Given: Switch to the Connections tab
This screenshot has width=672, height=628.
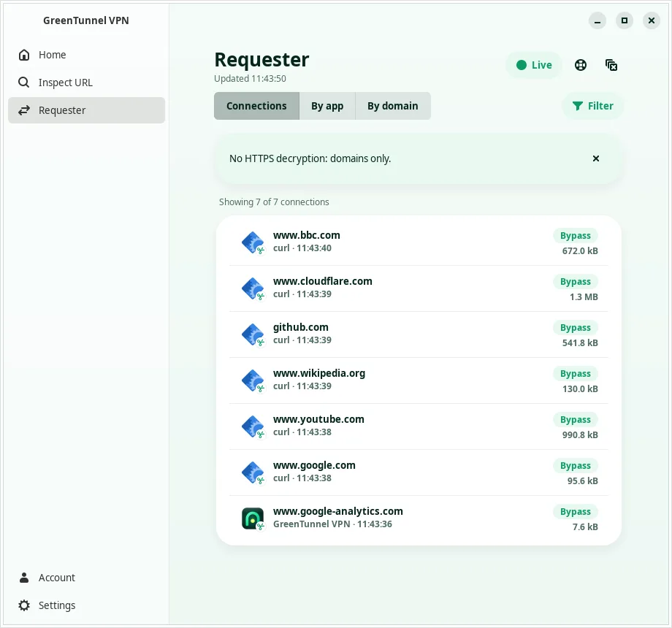Looking at the screenshot, I should tap(256, 106).
